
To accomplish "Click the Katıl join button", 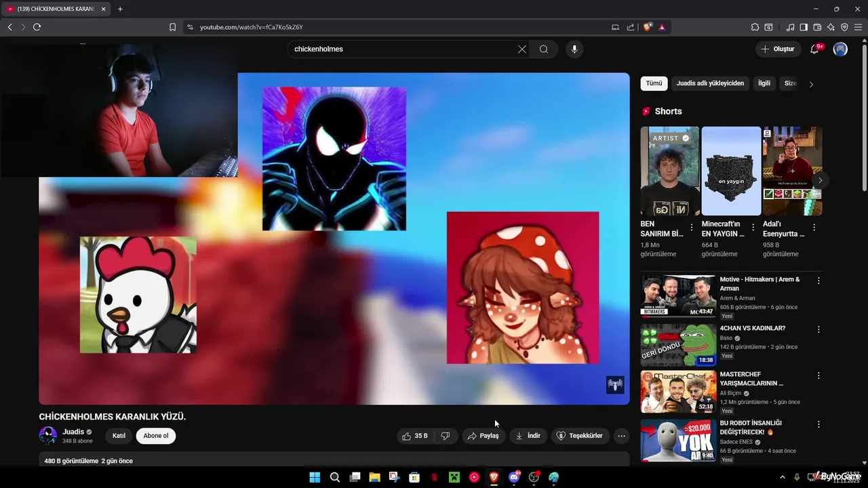I will click(x=119, y=436).
